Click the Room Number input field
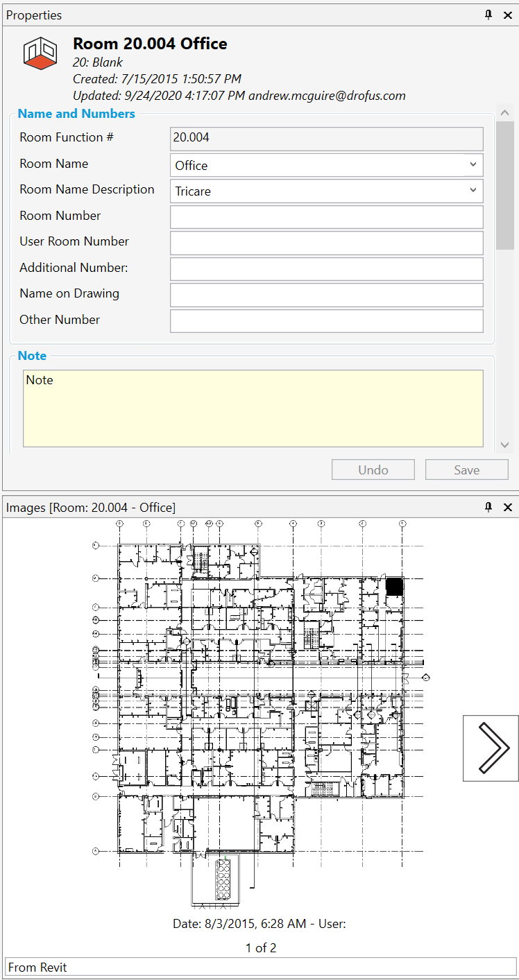Image resolution: width=519 pixels, height=980 pixels. (x=326, y=217)
